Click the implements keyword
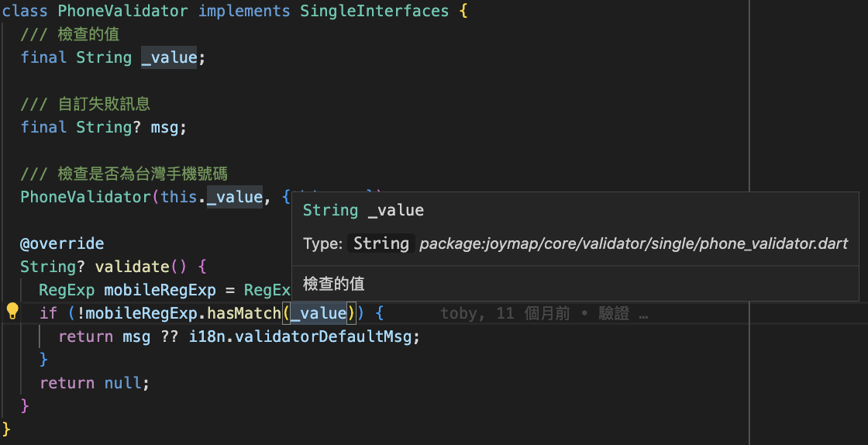 245,11
